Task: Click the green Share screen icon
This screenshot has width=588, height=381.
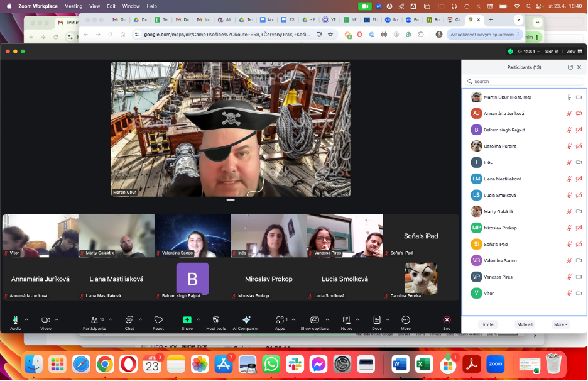Action: (x=187, y=320)
